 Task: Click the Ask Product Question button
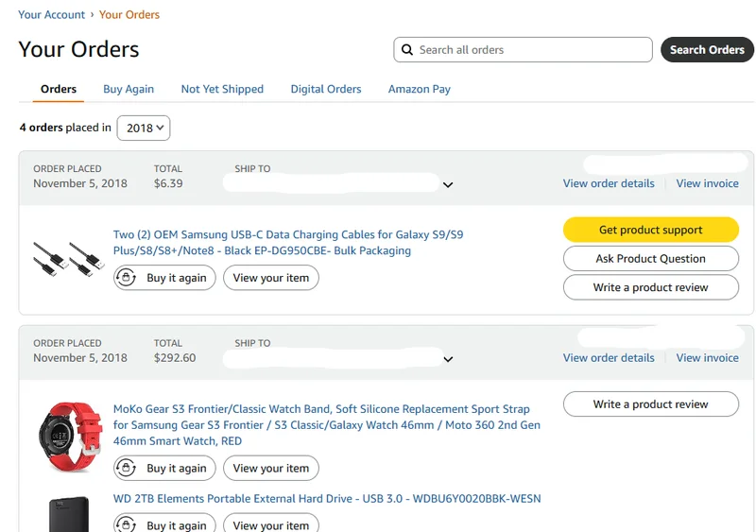[651, 259]
